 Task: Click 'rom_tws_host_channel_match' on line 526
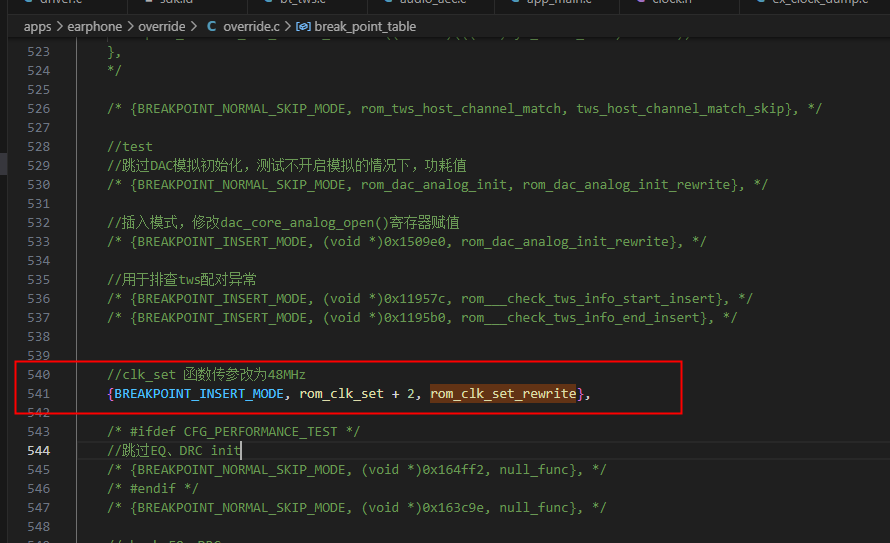[461, 108]
